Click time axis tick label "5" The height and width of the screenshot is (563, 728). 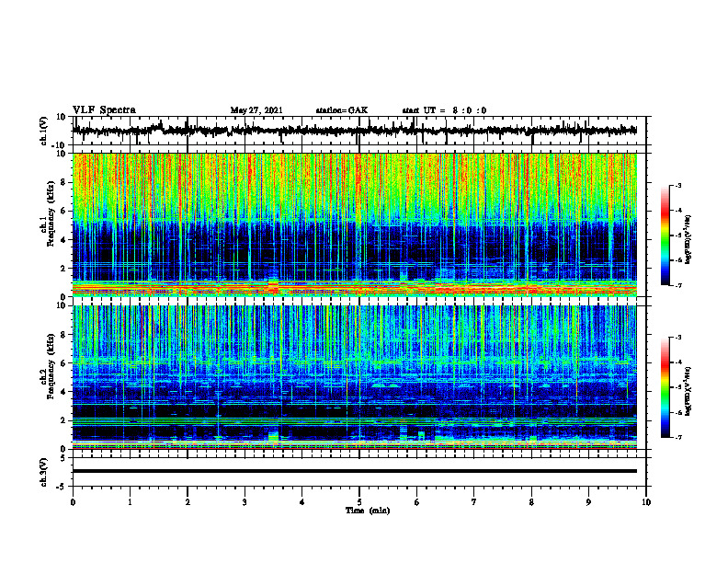point(359,502)
